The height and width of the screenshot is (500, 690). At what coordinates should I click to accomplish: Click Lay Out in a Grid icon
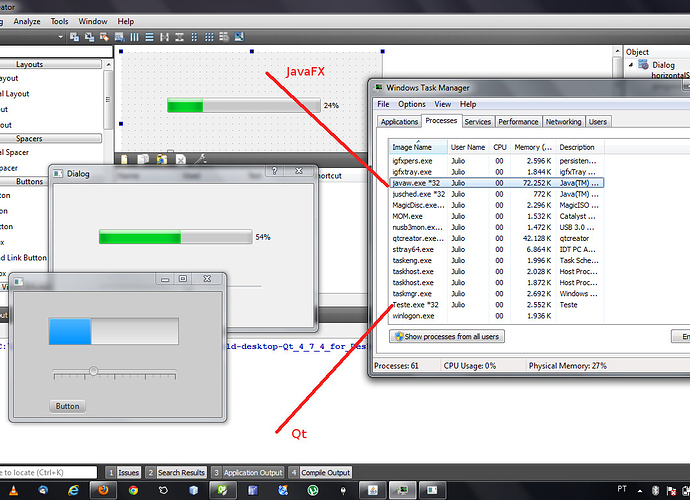tap(209, 37)
